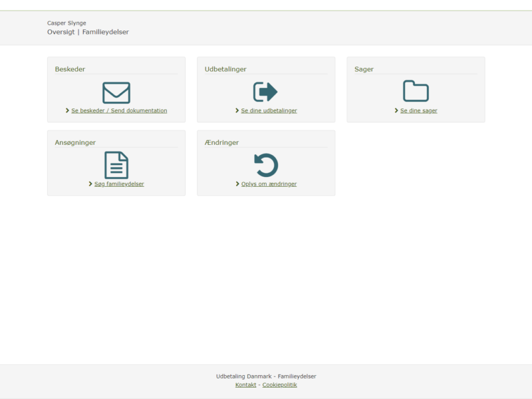Click the right-arrow icon under Udbetalinger

(265, 92)
